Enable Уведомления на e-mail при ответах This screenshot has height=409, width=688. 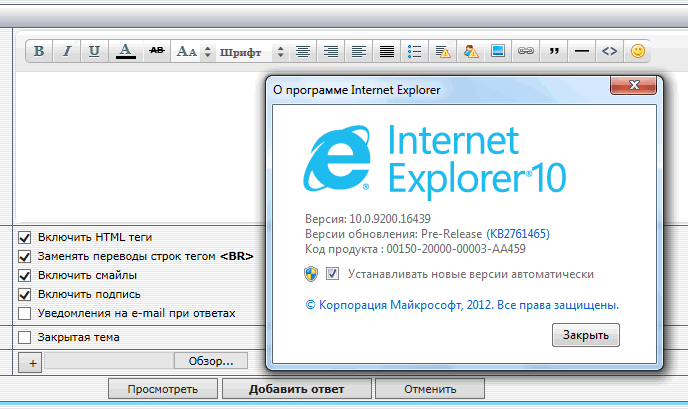tap(25, 314)
